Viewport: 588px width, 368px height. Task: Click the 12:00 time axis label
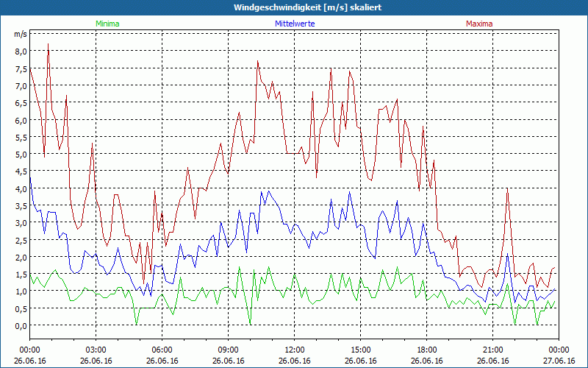pyautogui.click(x=295, y=350)
